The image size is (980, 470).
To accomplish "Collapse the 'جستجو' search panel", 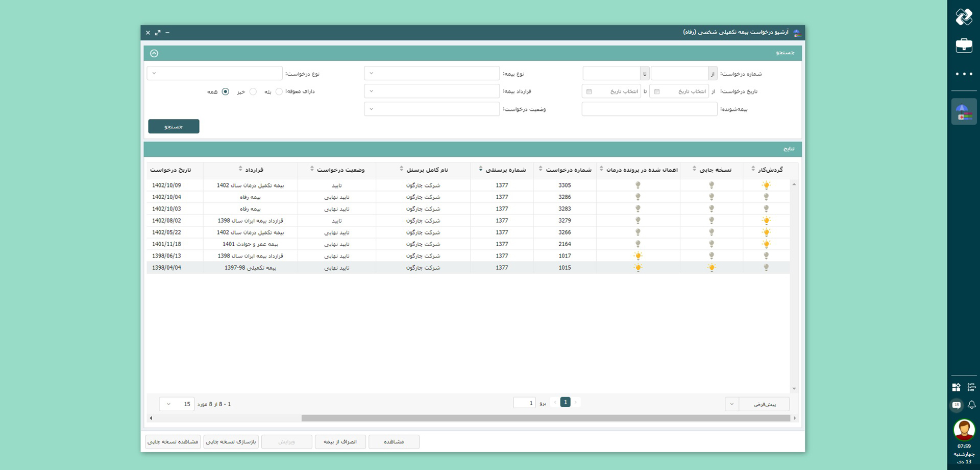I will pos(154,53).
